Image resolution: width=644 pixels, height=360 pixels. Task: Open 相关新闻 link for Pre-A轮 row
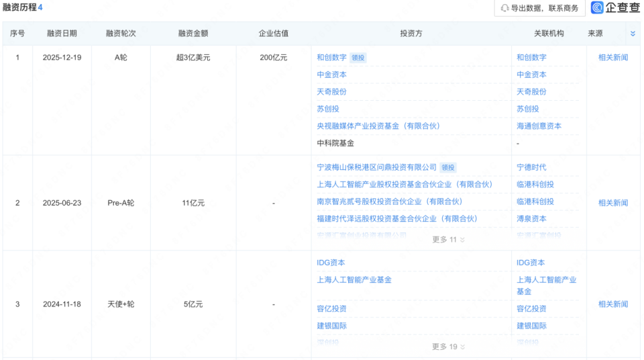pyautogui.click(x=613, y=203)
